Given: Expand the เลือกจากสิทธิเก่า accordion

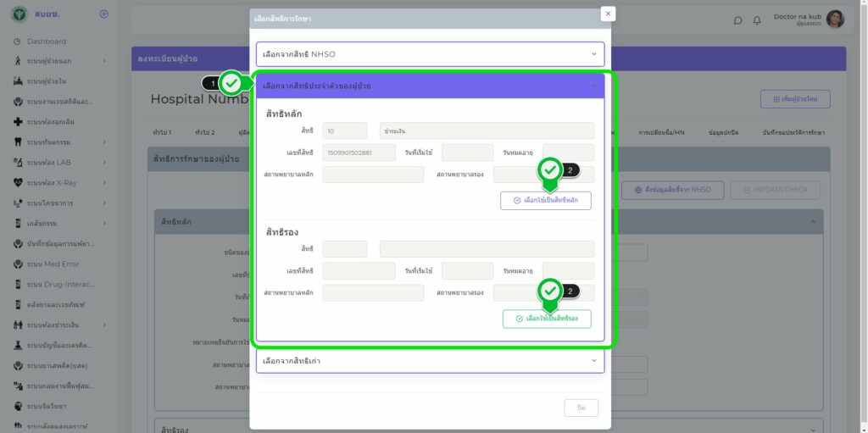Looking at the screenshot, I should click(x=430, y=361).
